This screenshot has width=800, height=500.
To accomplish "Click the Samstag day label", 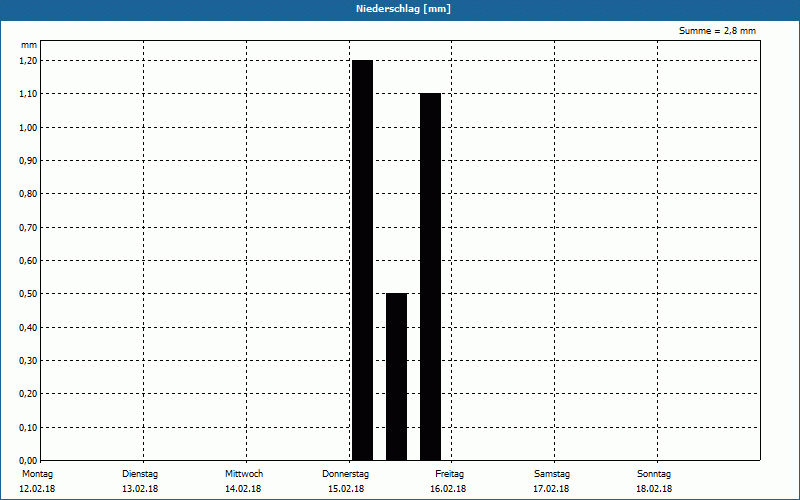I will click(x=552, y=474).
